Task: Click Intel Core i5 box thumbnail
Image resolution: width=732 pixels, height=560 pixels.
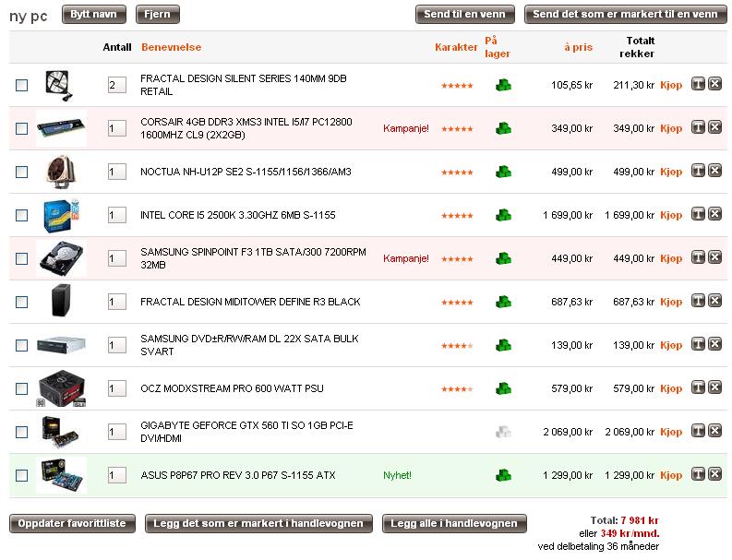Action: [61, 215]
